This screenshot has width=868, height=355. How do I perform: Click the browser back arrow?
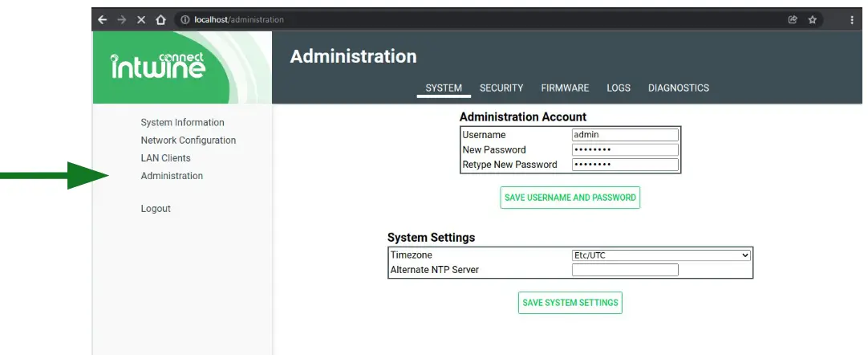pyautogui.click(x=103, y=19)
